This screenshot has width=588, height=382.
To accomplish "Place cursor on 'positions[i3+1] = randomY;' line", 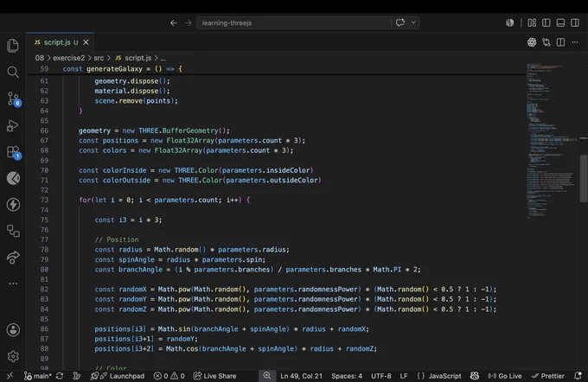I will [x=146, y=339].
